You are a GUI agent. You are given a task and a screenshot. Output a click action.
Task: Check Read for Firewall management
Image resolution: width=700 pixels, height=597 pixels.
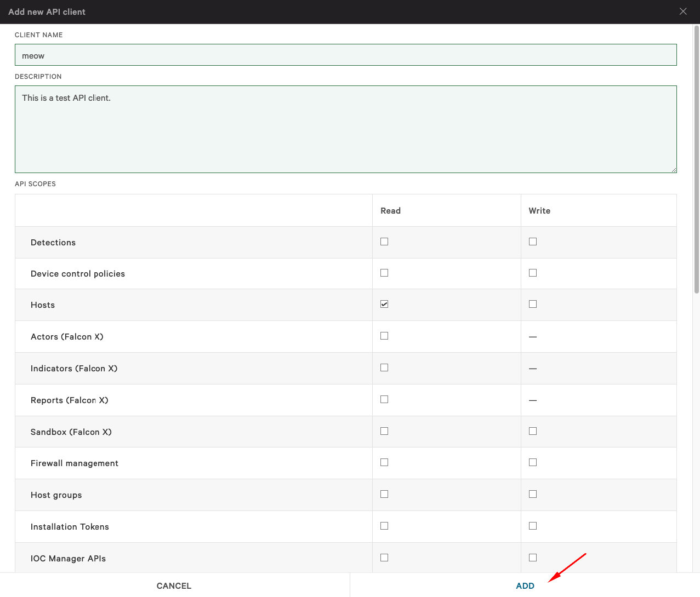pos(384,462)
